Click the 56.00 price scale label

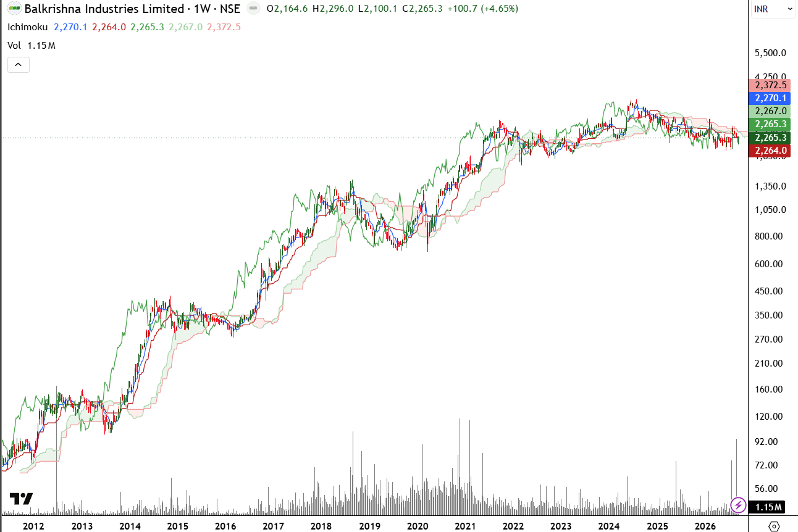coord(766,489)
